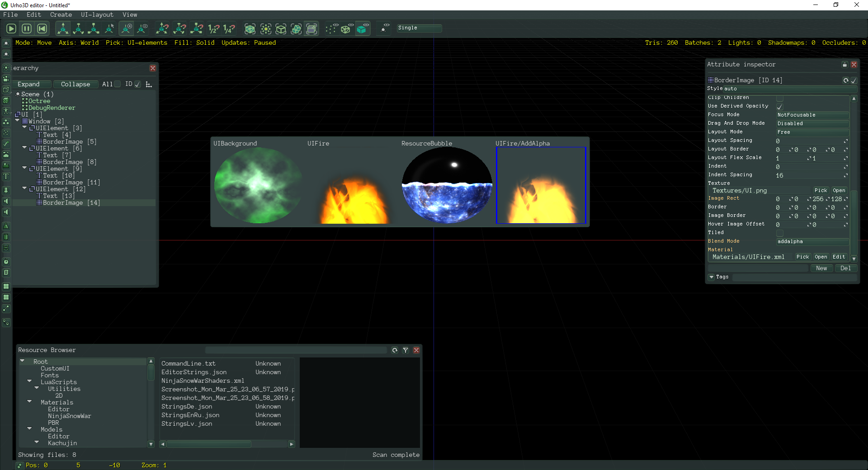Screen dimensions: 868x470
Task: Lock the Attribute inspector panel
Action: pyautogui.click(x=844, y=65)
